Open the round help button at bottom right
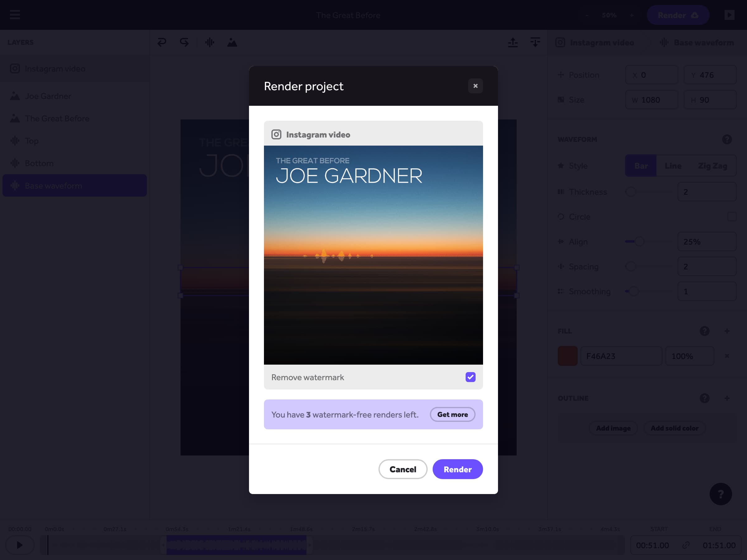Image resolution: width=747 pixels, height=560 pixels. [720, 494]
